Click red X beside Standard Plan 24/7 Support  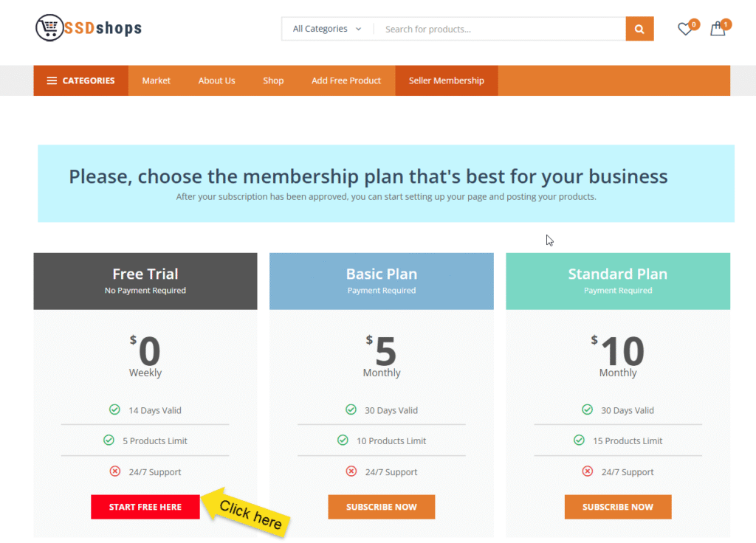pyautogui.click(x=588, y=471)
